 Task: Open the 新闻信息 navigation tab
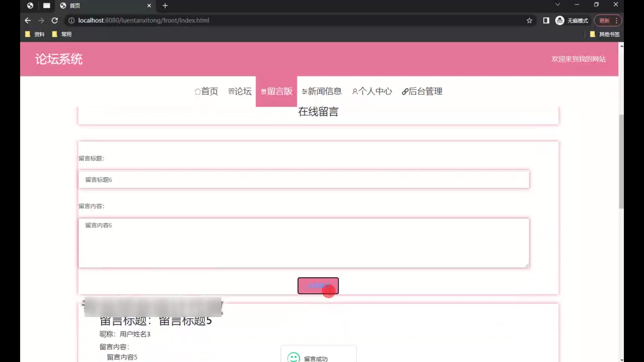[322, 91]
